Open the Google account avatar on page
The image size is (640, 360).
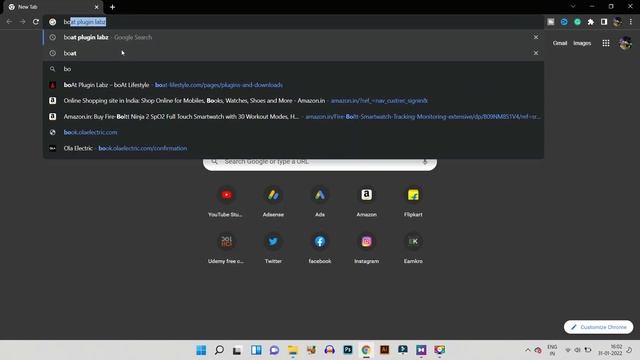click(625, 43)
